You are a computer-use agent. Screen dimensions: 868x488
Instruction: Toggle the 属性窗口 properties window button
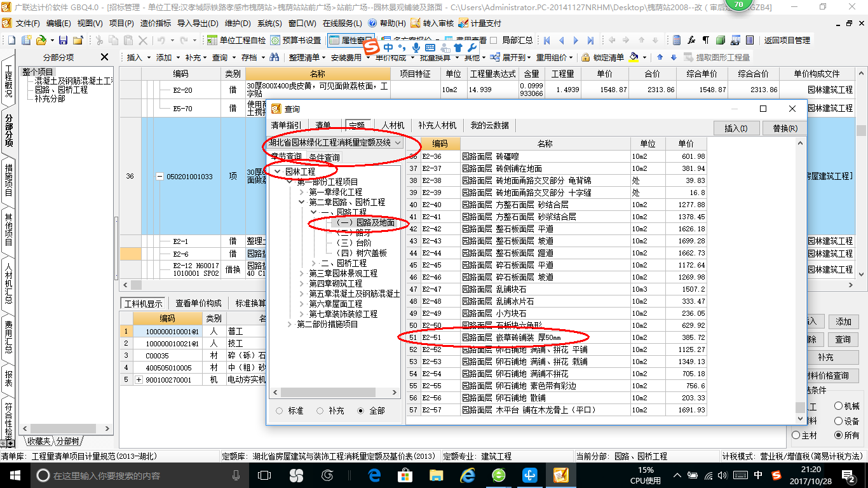pyautogui.click(x=350, y=40)
